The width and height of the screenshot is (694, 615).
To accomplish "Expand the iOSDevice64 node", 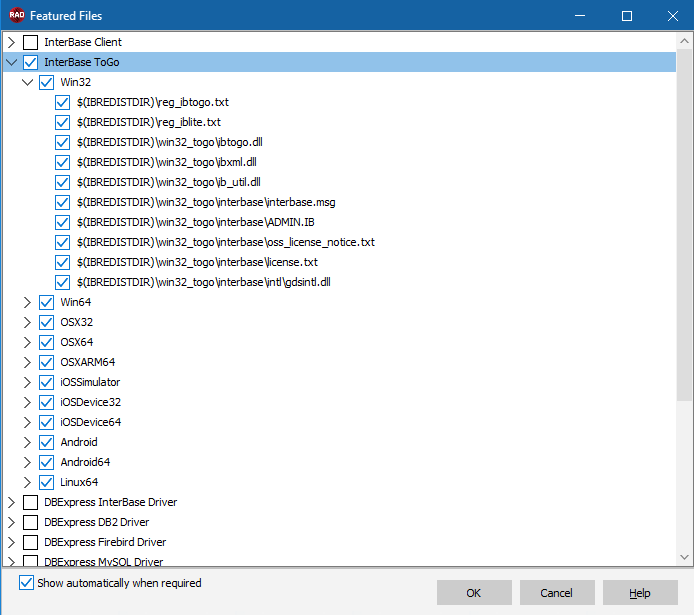I will (27, 423).
